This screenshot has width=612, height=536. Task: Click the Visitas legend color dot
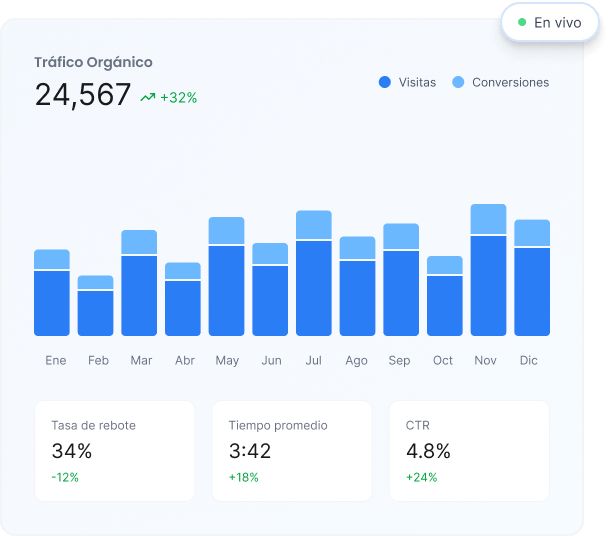[385, 82]
